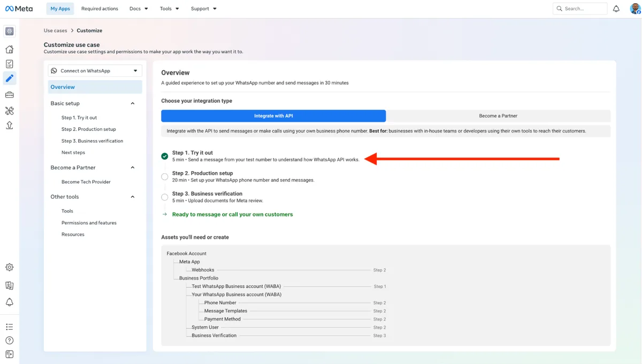
Task: Open the app icon at sidebar top
Action: 9,32
